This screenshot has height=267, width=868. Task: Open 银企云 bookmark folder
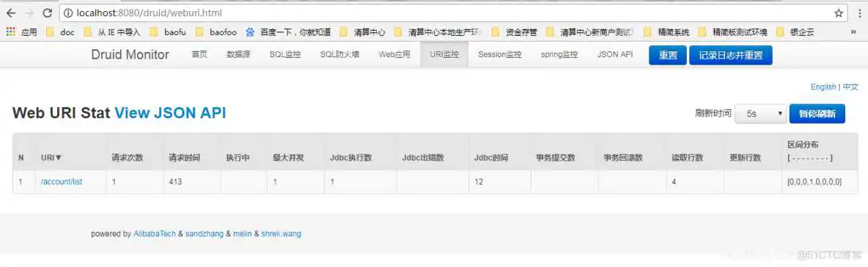795,32
